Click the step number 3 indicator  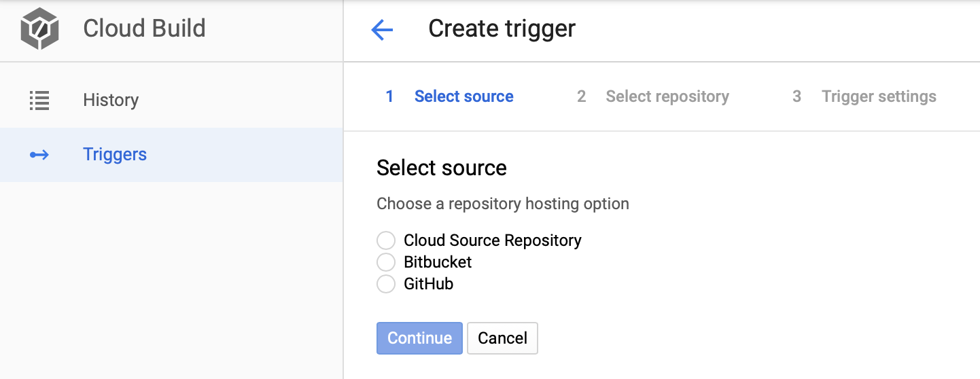(797, 97)
